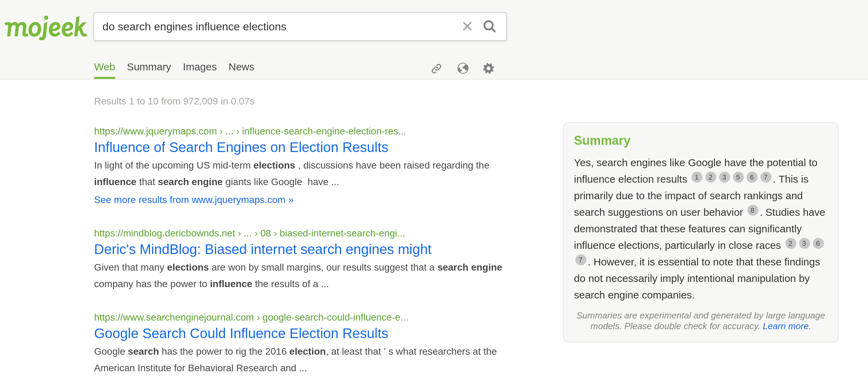Screen dimensions: 868x385
Task: Click the green 'Summary' panel heading
Action: coord(602,141)
